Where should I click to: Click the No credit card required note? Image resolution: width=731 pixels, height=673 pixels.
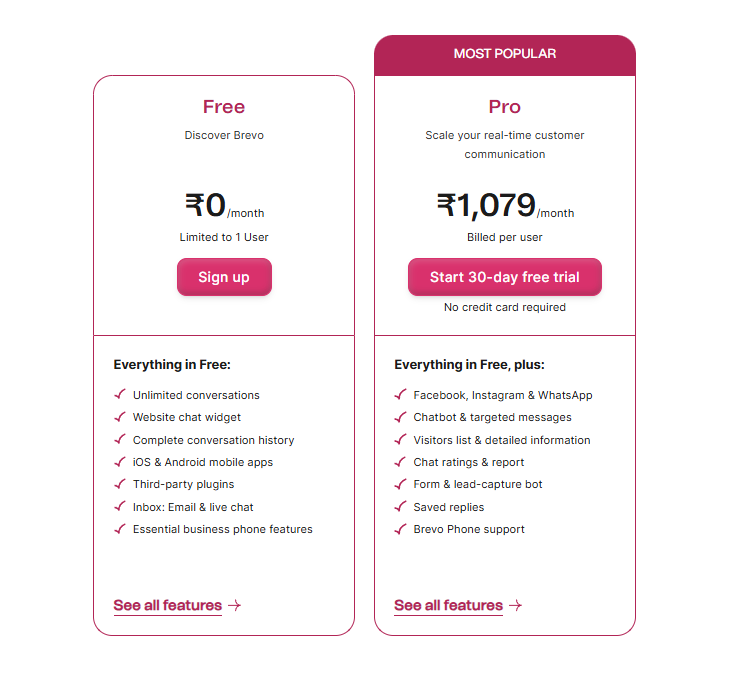coord(504,307)
